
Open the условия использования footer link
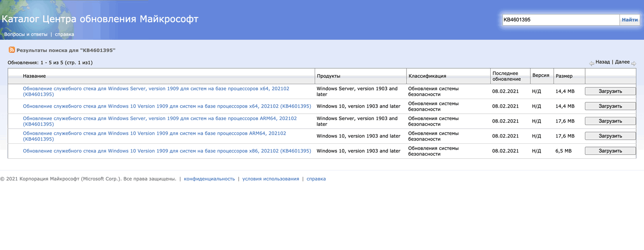point(270,179)
